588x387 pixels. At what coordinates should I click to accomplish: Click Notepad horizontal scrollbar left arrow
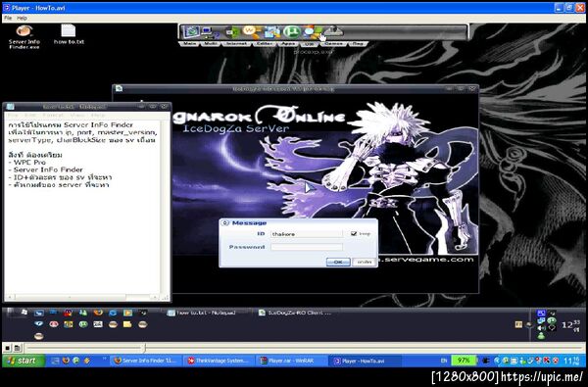[x=10, y=297]
